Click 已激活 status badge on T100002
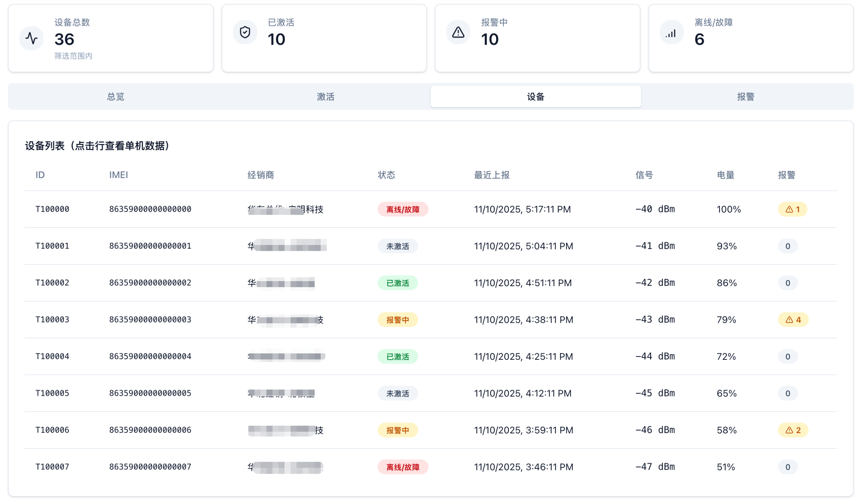Image resolution: width=861 pixels, height=504 pixels. point(397,283)
